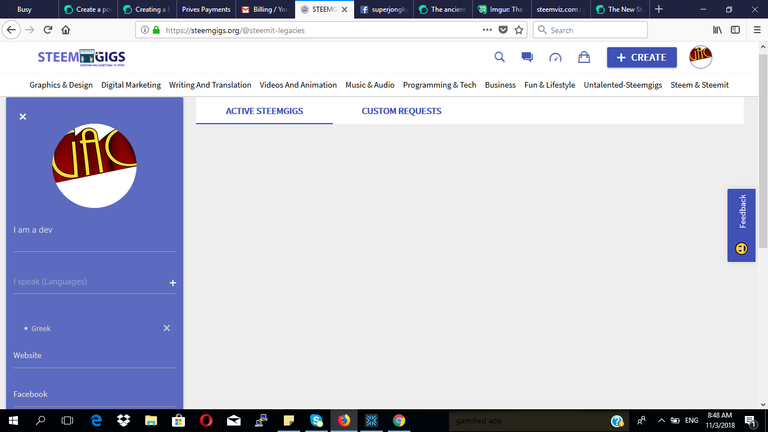Open Opera browser from taskbar

(206, 421)
